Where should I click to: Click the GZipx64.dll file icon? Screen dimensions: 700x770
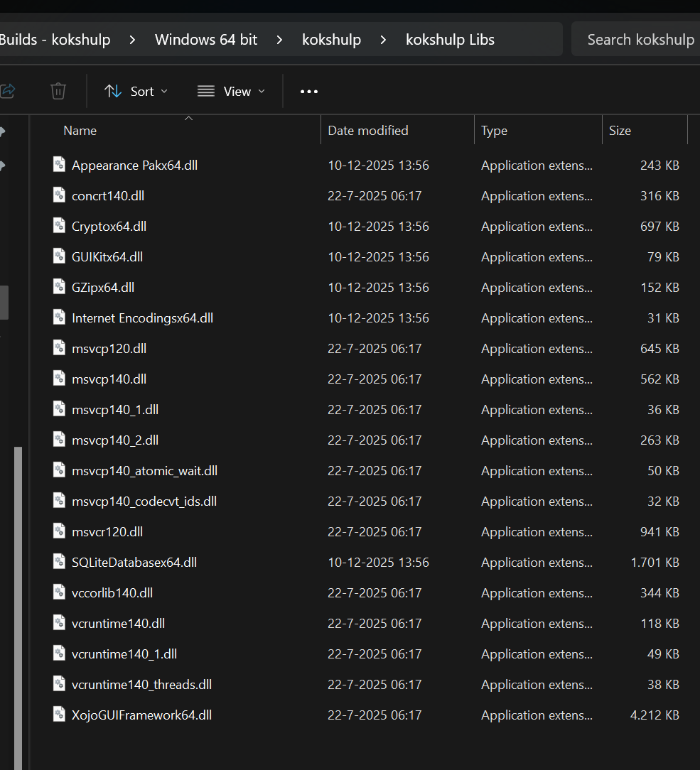60,287
